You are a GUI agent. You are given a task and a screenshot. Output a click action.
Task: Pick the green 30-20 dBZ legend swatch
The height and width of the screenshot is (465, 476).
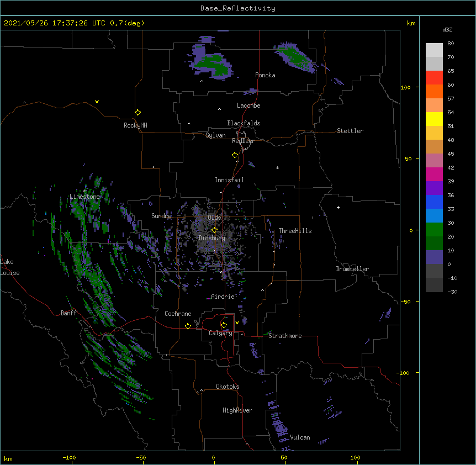pyautogui.click(x=434, y=230)
